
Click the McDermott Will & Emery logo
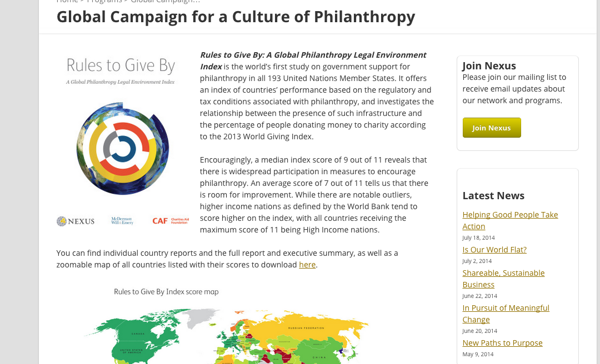pyautogui.click(x=122, y=221)
